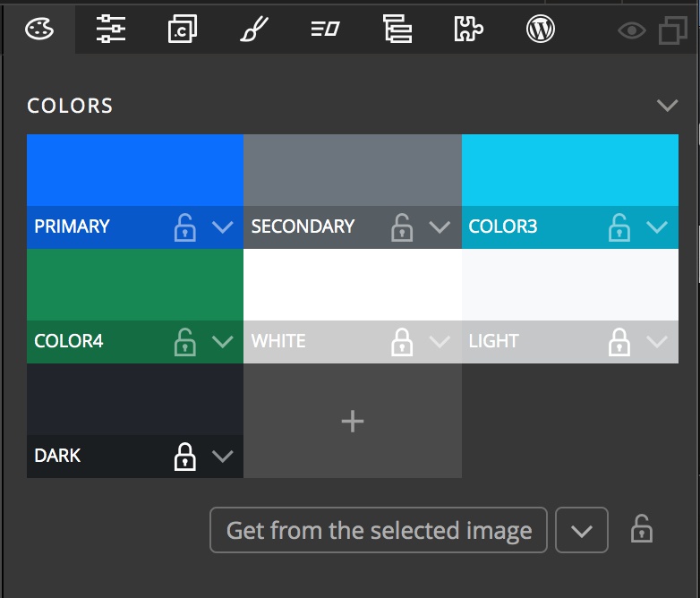Click Get from the selected image button
This screenshot has height=598, width=700.
379,530
